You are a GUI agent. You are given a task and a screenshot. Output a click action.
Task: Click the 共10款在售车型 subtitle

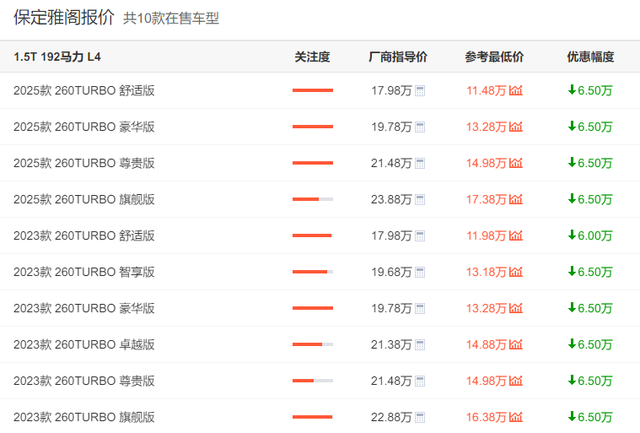coord(171,18)
